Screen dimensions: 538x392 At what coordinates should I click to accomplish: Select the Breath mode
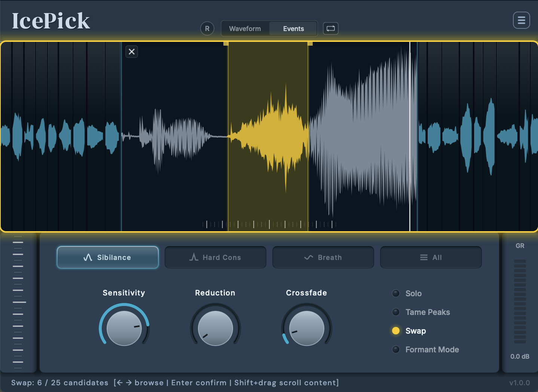click(323, 257)
